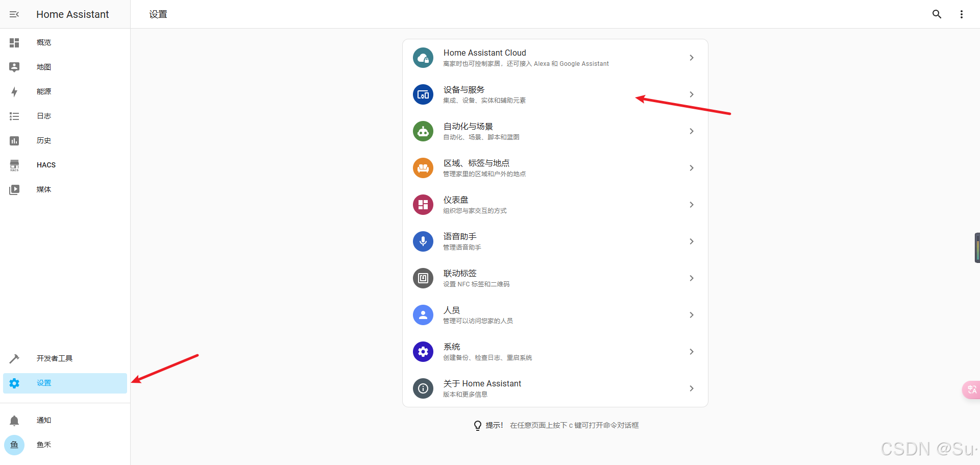Click the 提示 lightbulb tip icon
The height and width of the screenshot is (465, 980).
pos(478,425)
